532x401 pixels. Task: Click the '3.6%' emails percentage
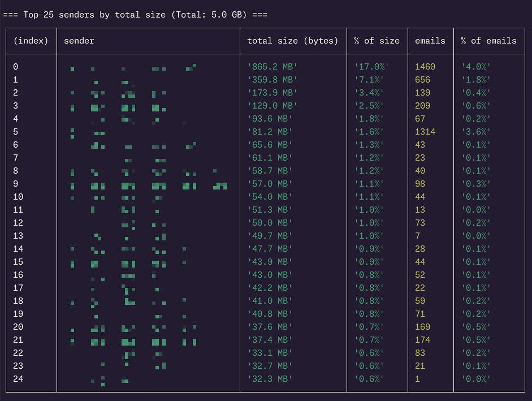click(476, 132)
